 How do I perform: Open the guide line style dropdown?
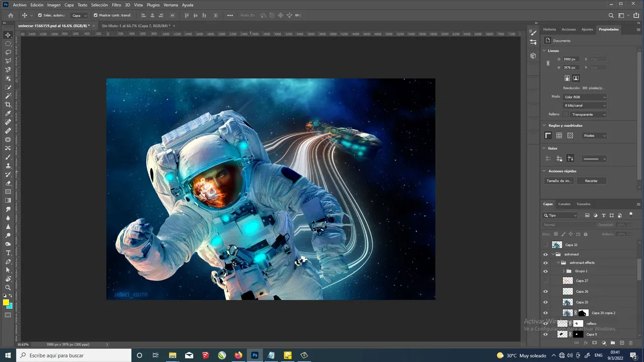coord(594,159)
